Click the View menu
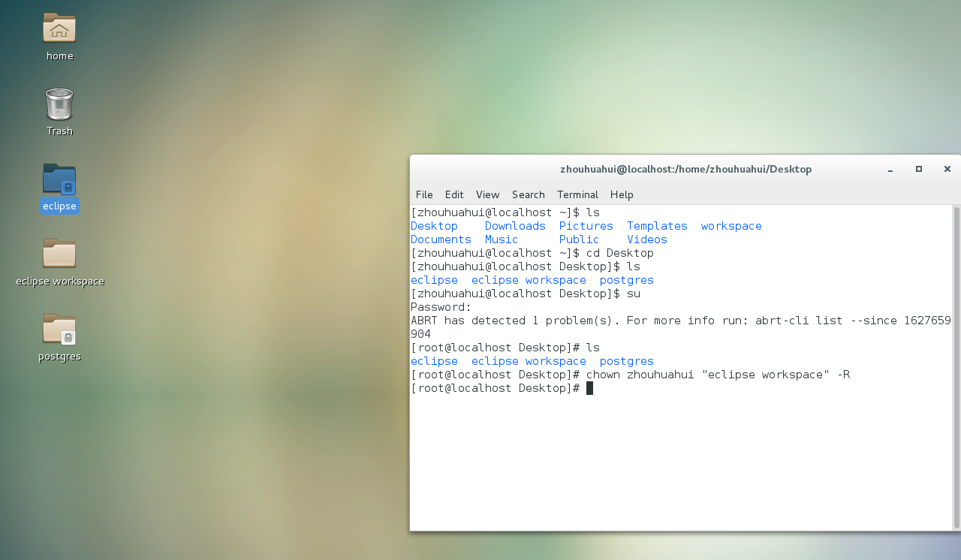Image resolution: width=961 pixels, height=560 pixels. [487, 194]
